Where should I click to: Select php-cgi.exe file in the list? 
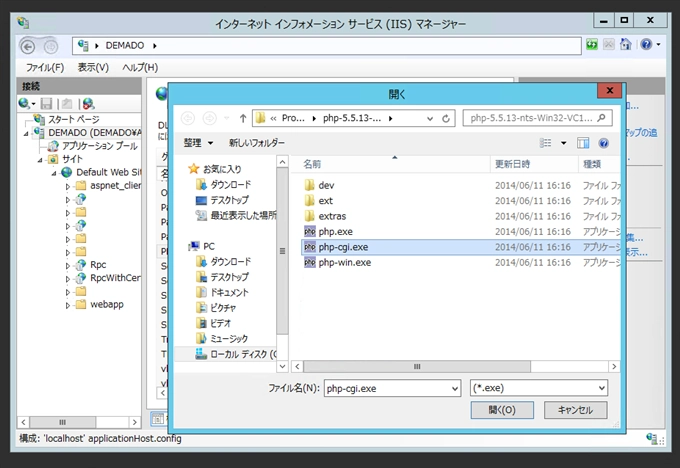click(461, 247)
